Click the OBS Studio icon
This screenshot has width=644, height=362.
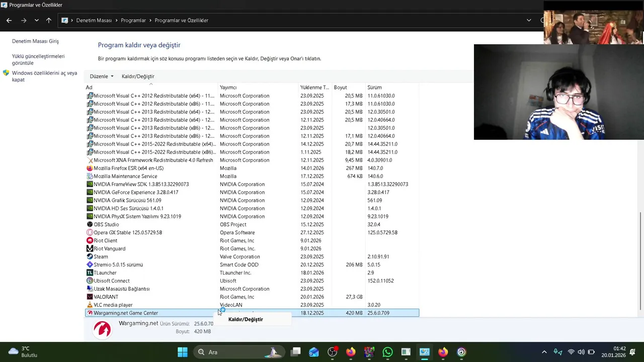tap(90, 224)
